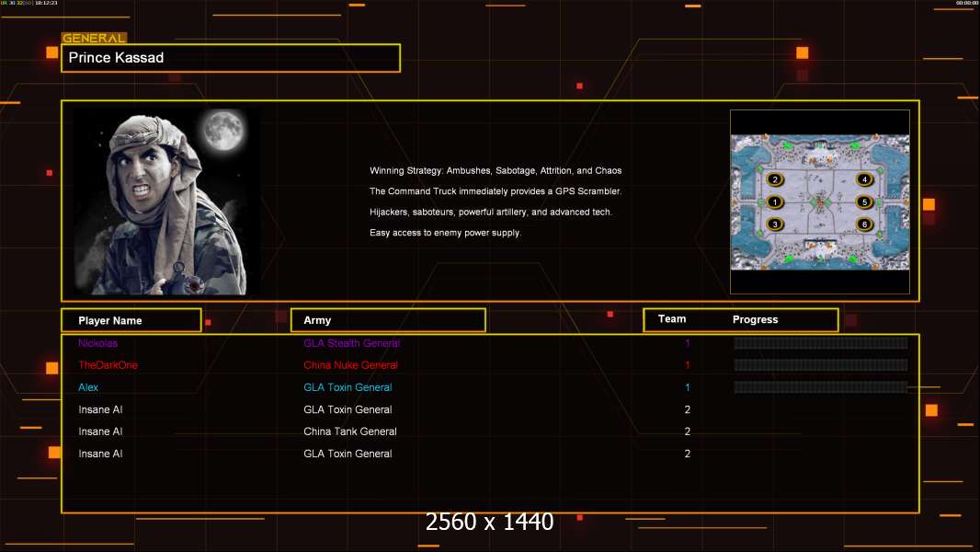The height and width of the screenshot is (552, 980).
Task: Click the Prince Kassad portrait image
Action: point(167,201)
